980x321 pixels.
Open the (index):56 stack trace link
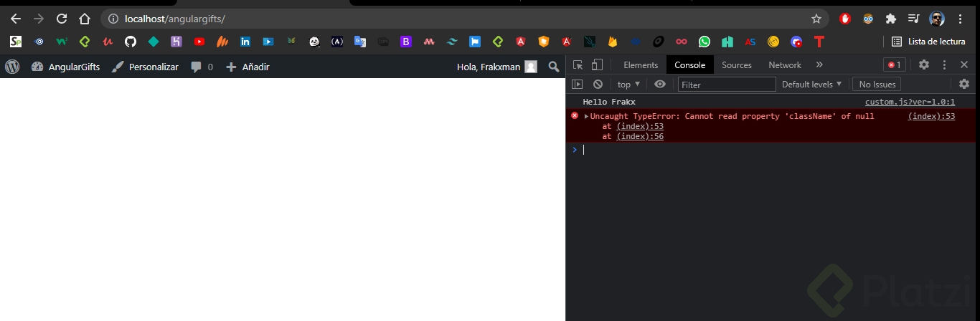(x=640, y=136)
